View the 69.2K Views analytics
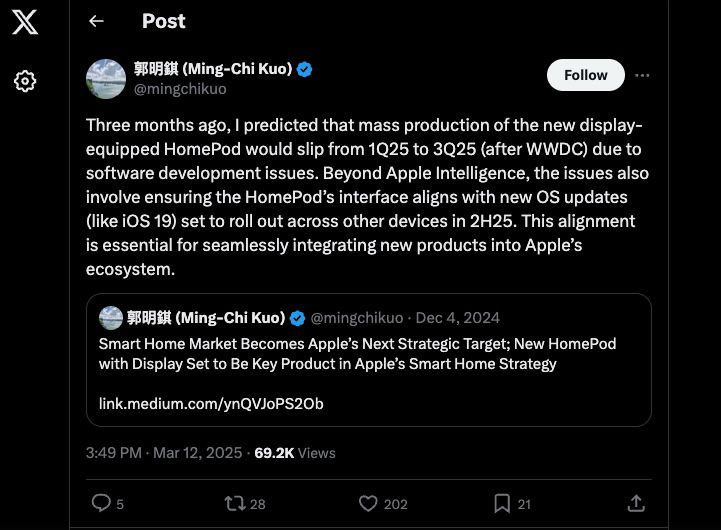 click(295, 453)
